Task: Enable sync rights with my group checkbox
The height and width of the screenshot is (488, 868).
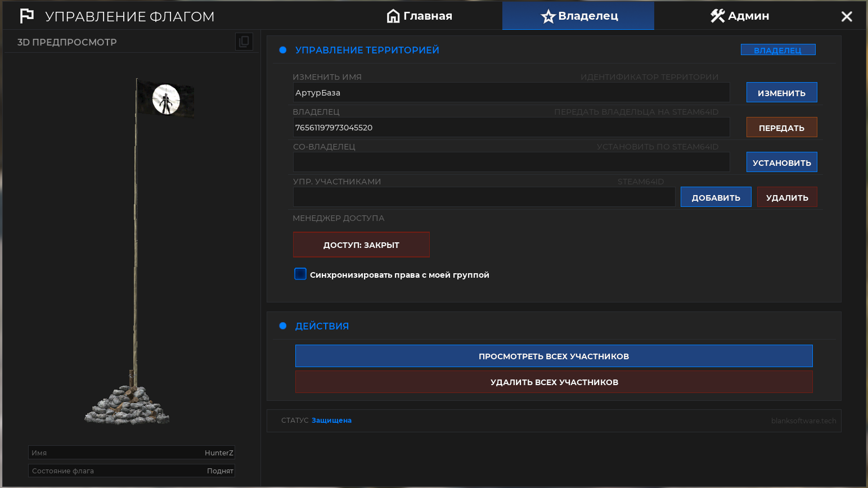Action: pos(300,274)
